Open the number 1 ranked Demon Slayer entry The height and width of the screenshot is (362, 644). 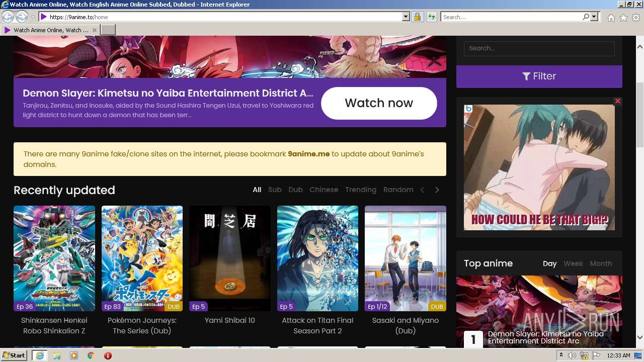pos(539,311)
